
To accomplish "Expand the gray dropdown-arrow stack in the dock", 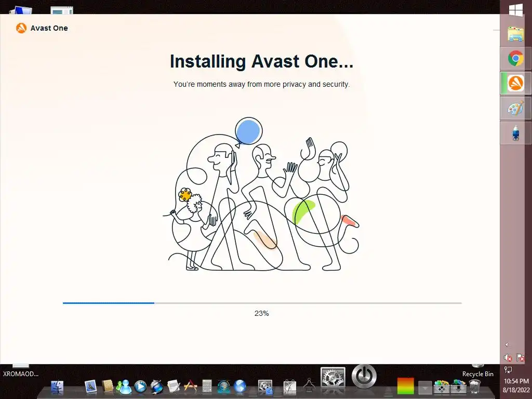I will (425, 388).
